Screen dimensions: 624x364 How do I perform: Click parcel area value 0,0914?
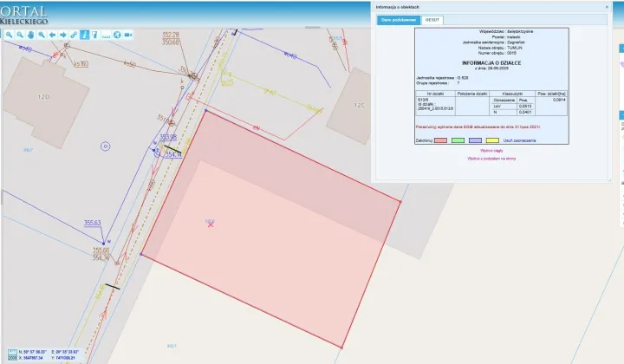click(559, 100)
